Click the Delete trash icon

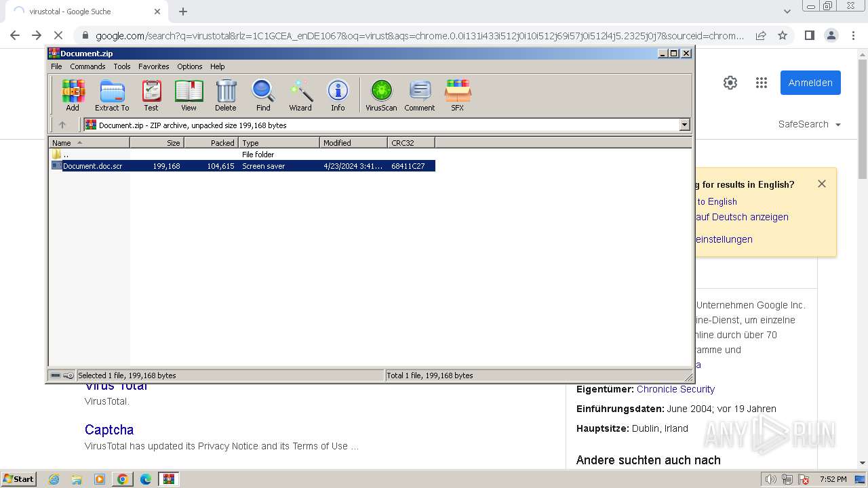pyautogui.click(x=226, y=95)
